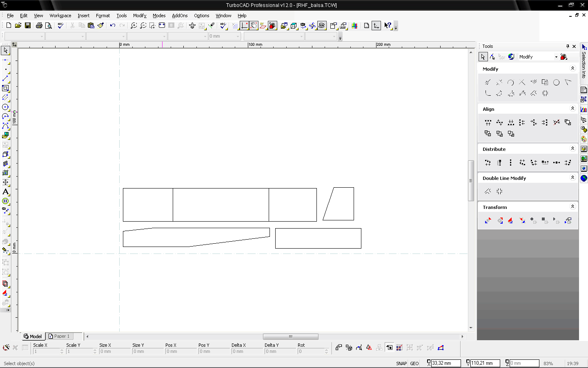Open the File menu
The height and width of the screenshot is (368, 588).
10,16
